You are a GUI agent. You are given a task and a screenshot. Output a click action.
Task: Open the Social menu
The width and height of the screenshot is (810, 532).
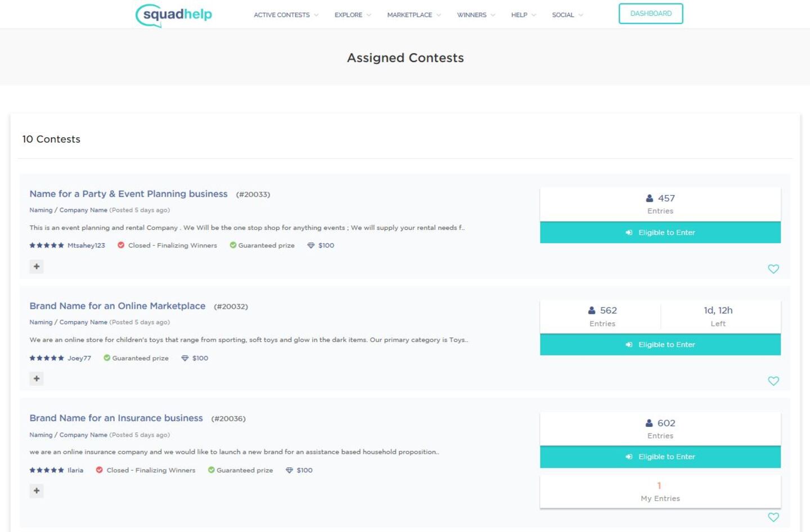(x=567, y=15)
